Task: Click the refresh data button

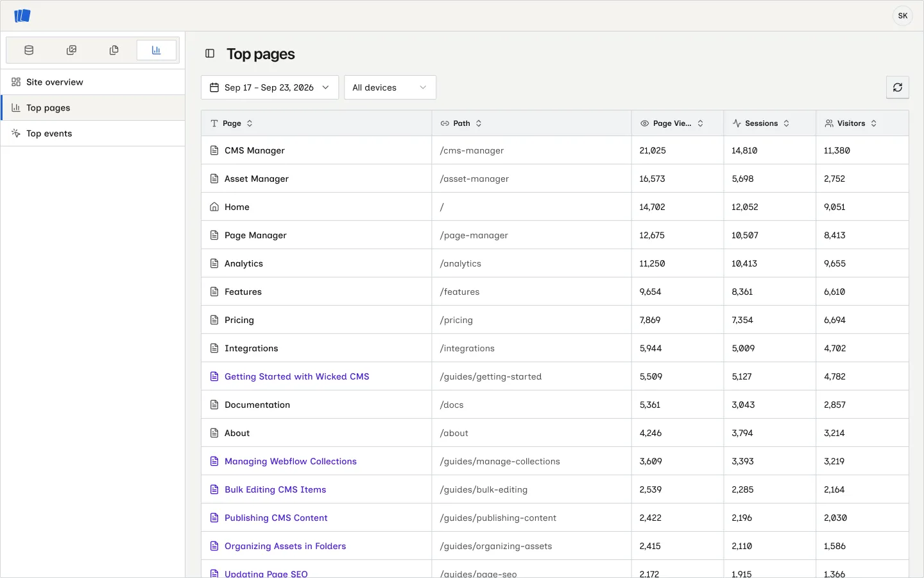Action: tap(897, 87)
